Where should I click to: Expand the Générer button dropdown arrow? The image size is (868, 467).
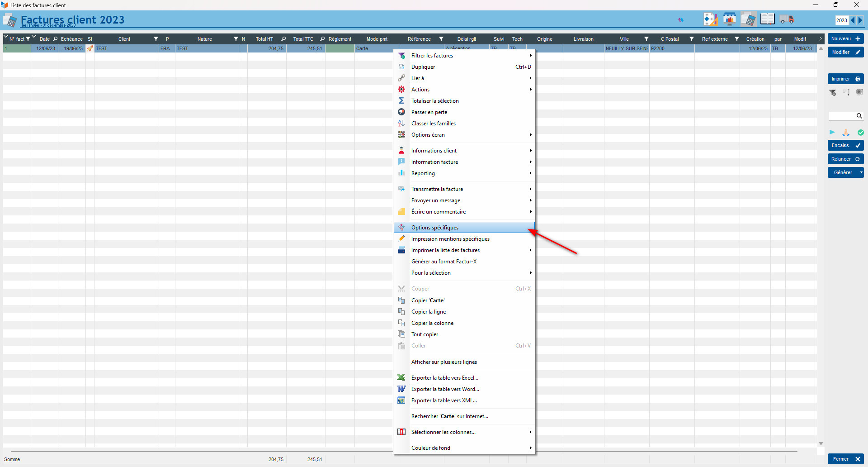861,172
